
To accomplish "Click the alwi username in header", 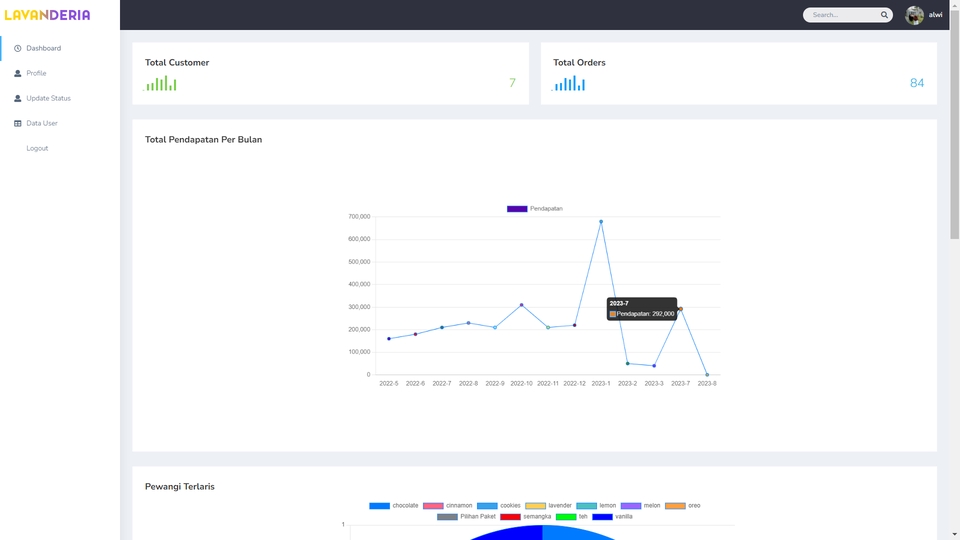I will (x=936, y=15).
